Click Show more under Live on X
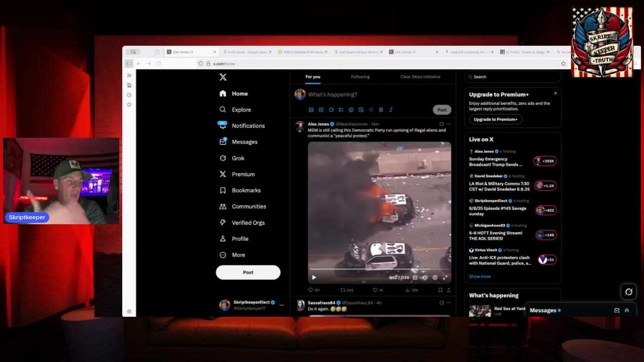Screen dimensions: 644x362 point(480,277)
